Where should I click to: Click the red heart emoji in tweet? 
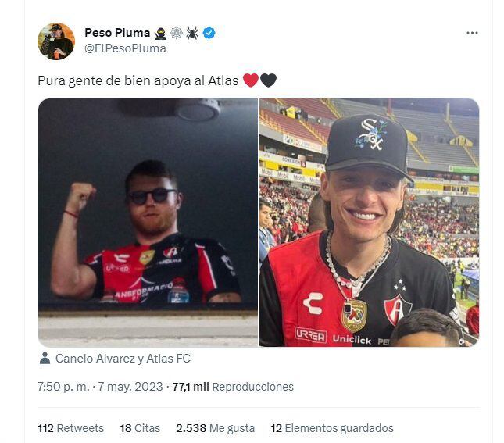click(x=251, y=80)
